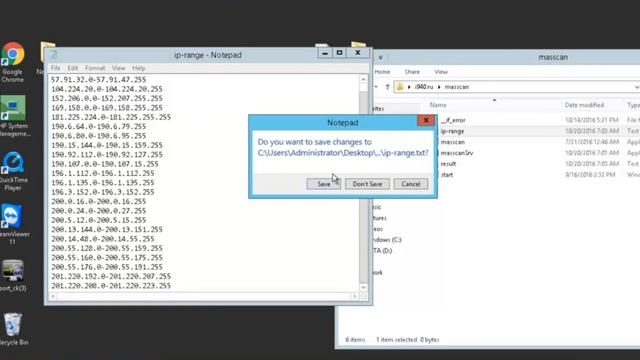Select the masscanSrv file
The height and width of the screenshot is (360, 640).
point(457,153)
